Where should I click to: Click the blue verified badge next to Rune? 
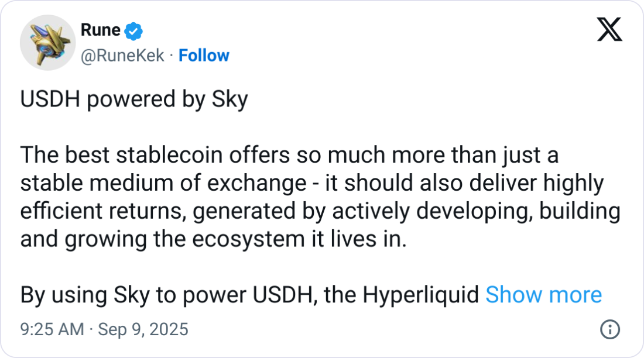[133, 30]
